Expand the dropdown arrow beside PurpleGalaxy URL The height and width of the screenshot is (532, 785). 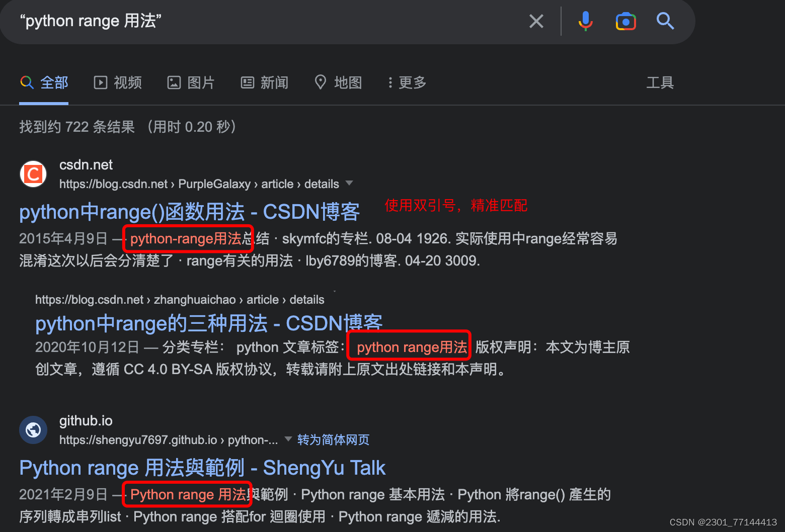click(x=349, y=183)
